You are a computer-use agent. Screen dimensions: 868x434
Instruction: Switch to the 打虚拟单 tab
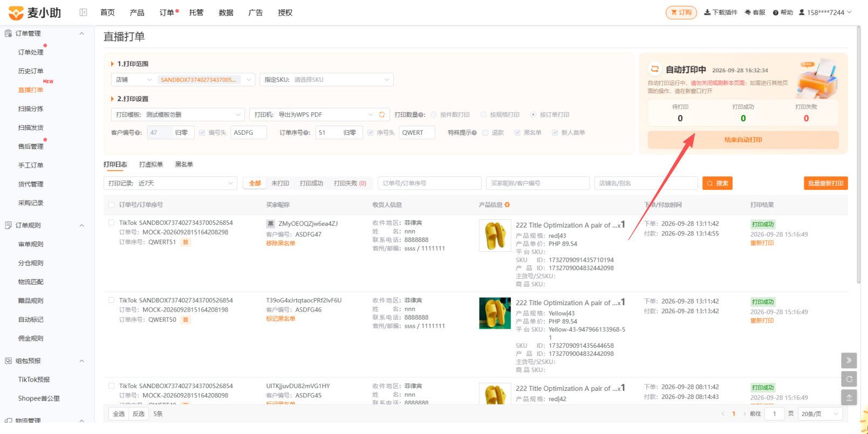[x=151, y=164]
